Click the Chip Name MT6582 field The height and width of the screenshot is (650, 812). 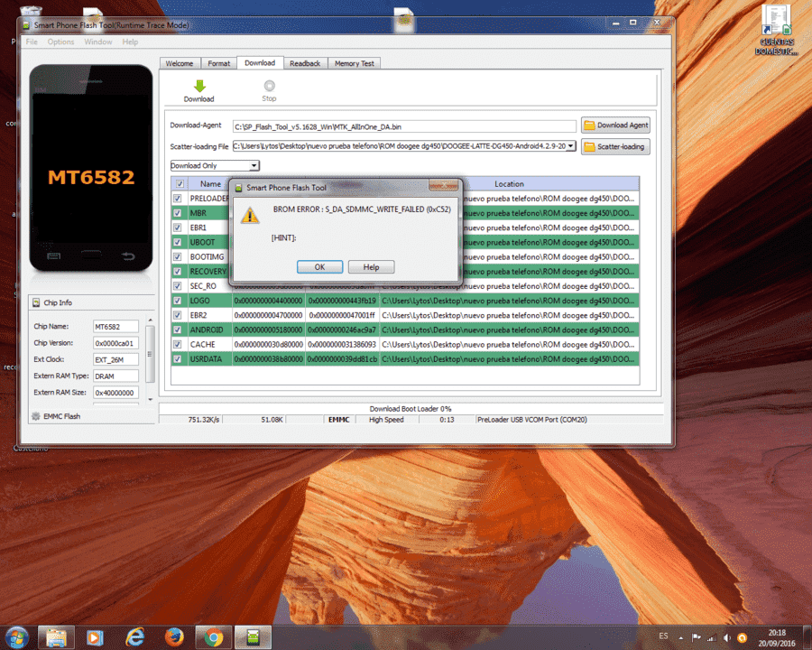click(115, 327)
